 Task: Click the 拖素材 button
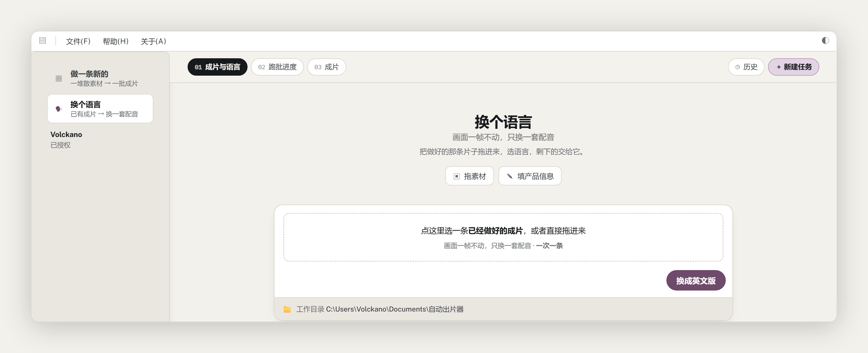(469, 176)
